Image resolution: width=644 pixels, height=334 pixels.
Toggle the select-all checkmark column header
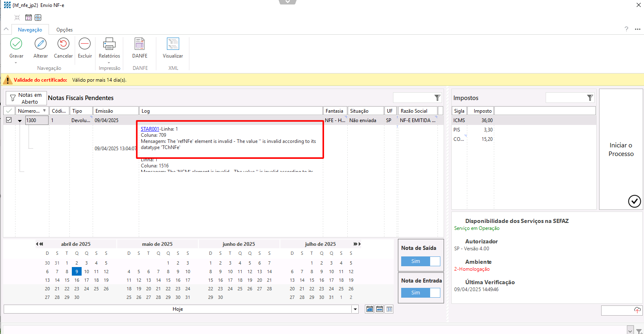pos(9,111)
